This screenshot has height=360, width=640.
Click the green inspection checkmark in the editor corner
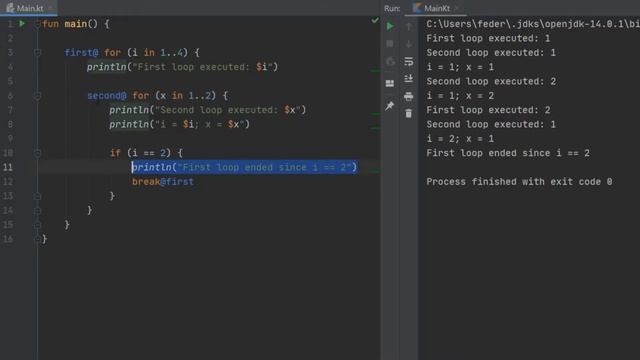point(375,20)
